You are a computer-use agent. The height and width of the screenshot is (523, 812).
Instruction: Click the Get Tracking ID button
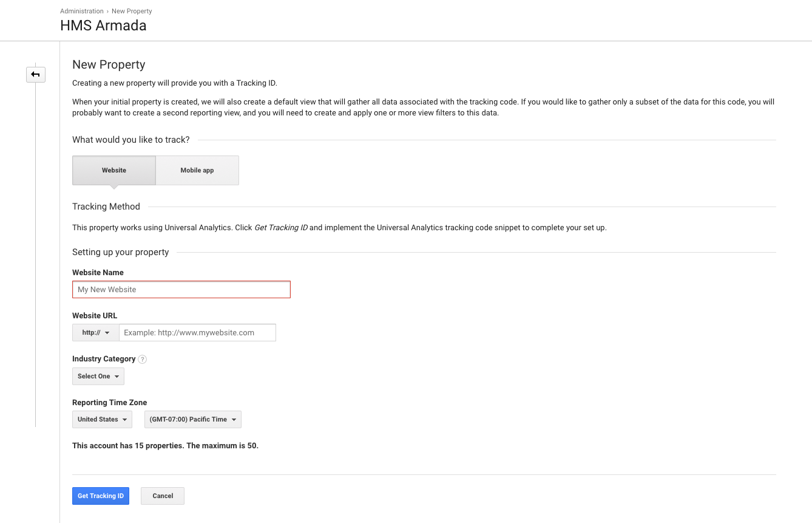[x=101, y=496]
